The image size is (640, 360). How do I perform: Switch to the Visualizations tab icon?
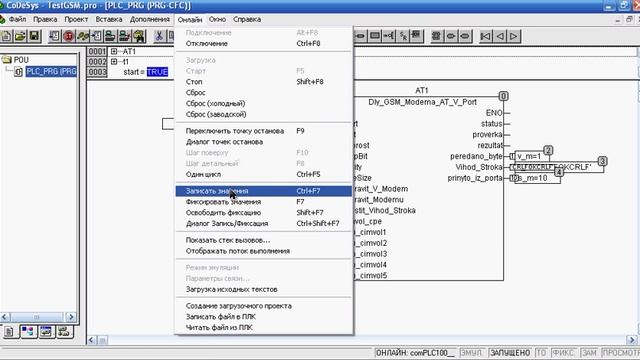click(x=46, y=331)
